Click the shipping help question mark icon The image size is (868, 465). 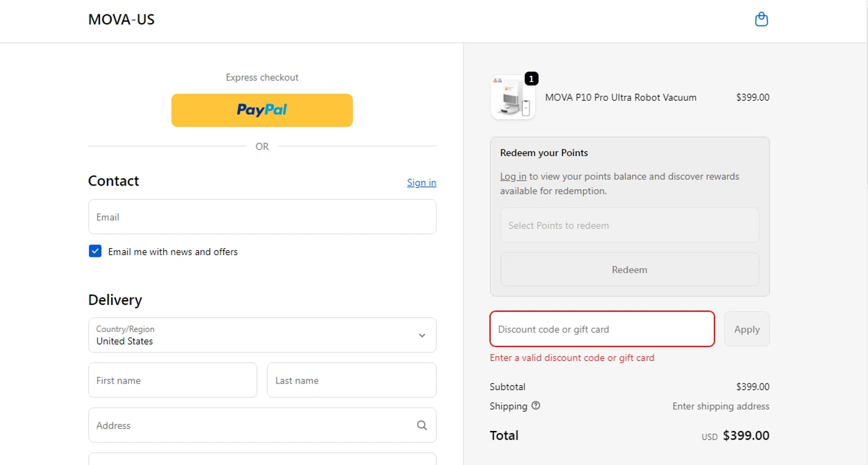(536, 405)
